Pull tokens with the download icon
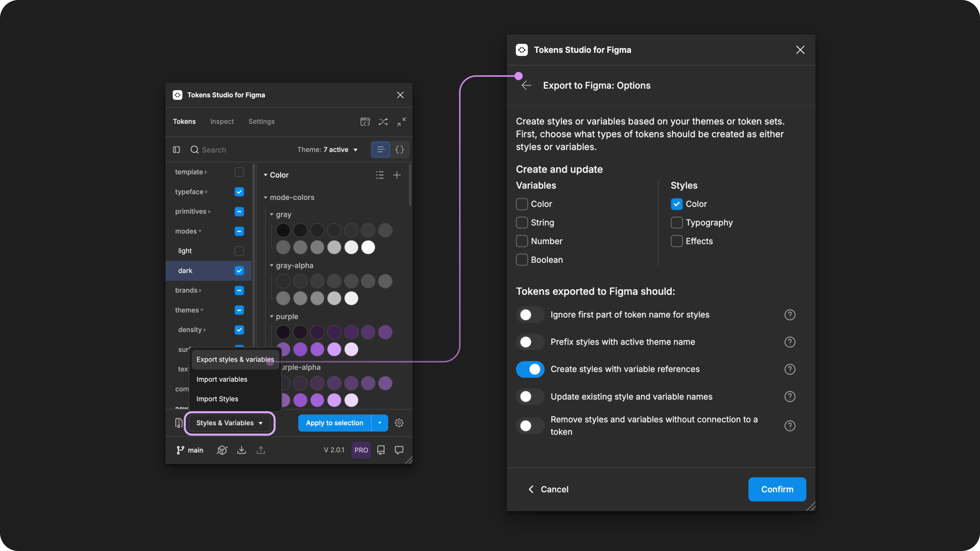 point(242,450)
